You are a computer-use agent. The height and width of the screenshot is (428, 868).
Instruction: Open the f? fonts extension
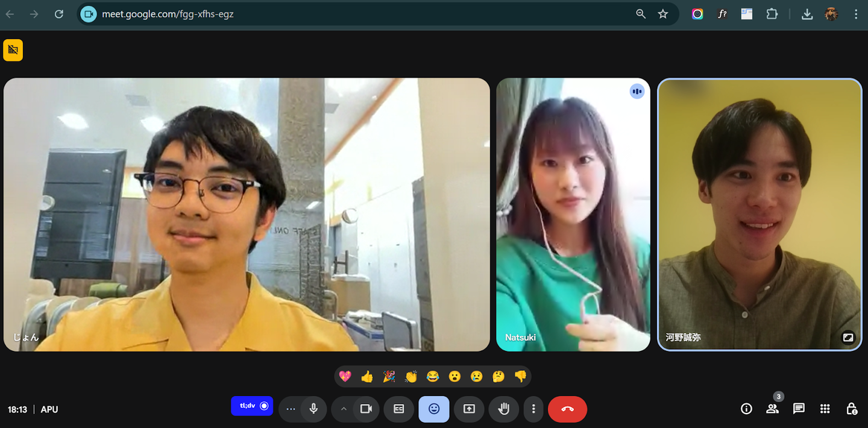pyautogui.click(x=722, y=14)
